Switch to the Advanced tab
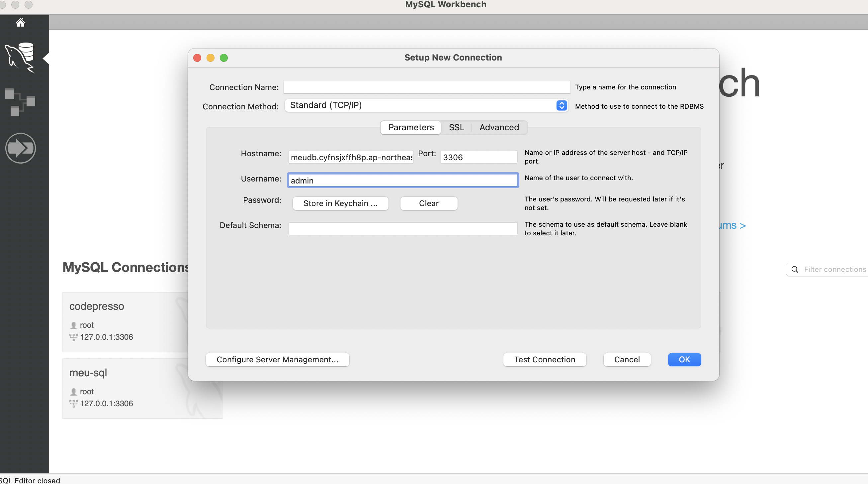 499,128
